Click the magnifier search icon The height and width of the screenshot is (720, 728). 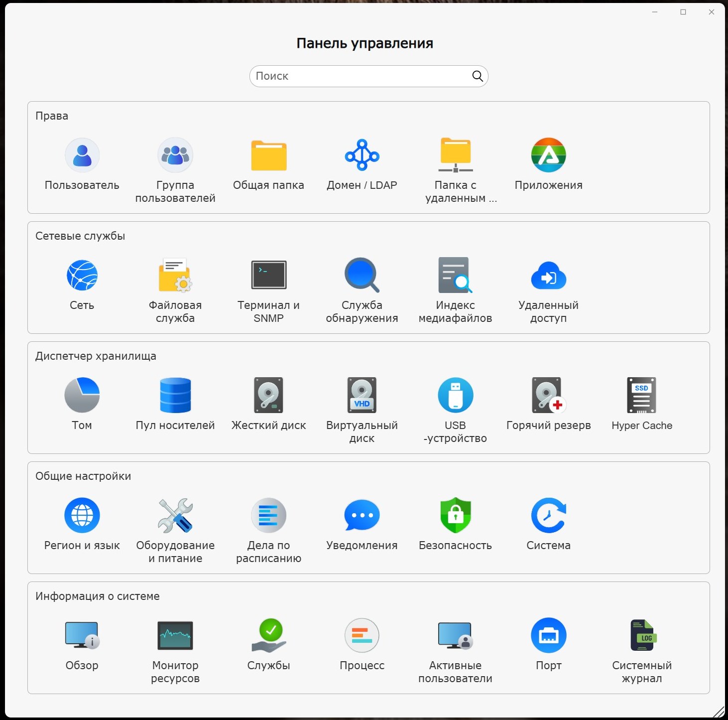(478, 76)
